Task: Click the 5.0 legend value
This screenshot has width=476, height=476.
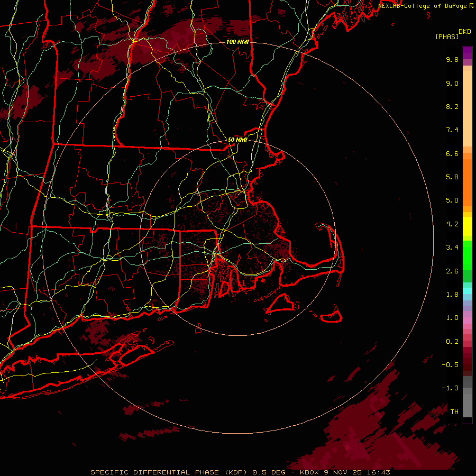Action: pyautogui.click(x=452, y=200)
